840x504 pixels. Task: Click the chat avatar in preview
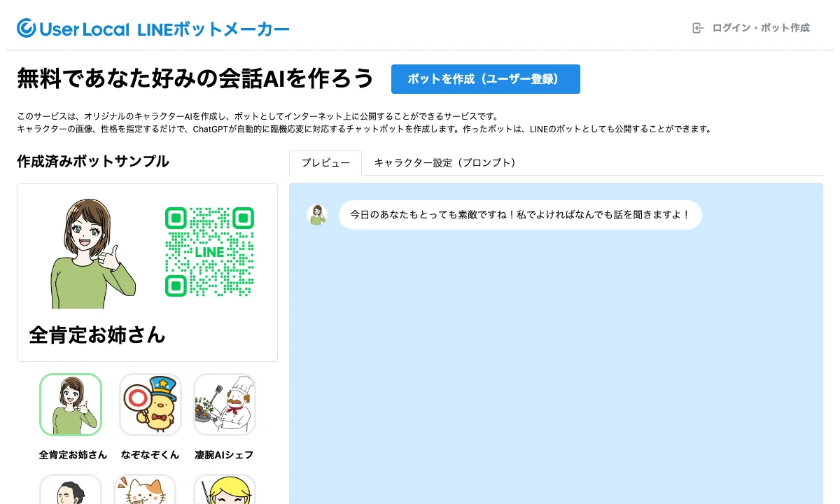317,215
